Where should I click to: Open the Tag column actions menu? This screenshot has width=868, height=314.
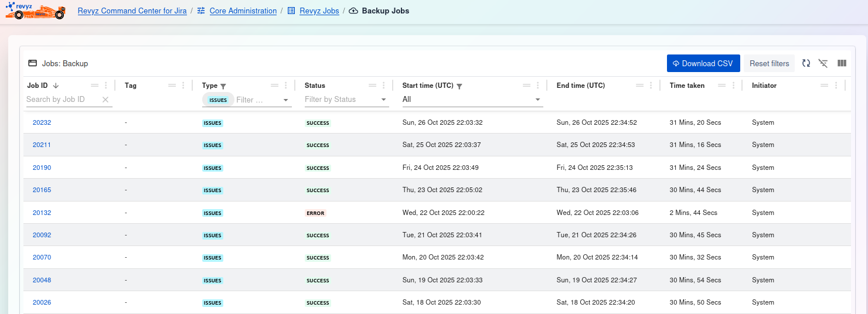click(x=183, y=86)
